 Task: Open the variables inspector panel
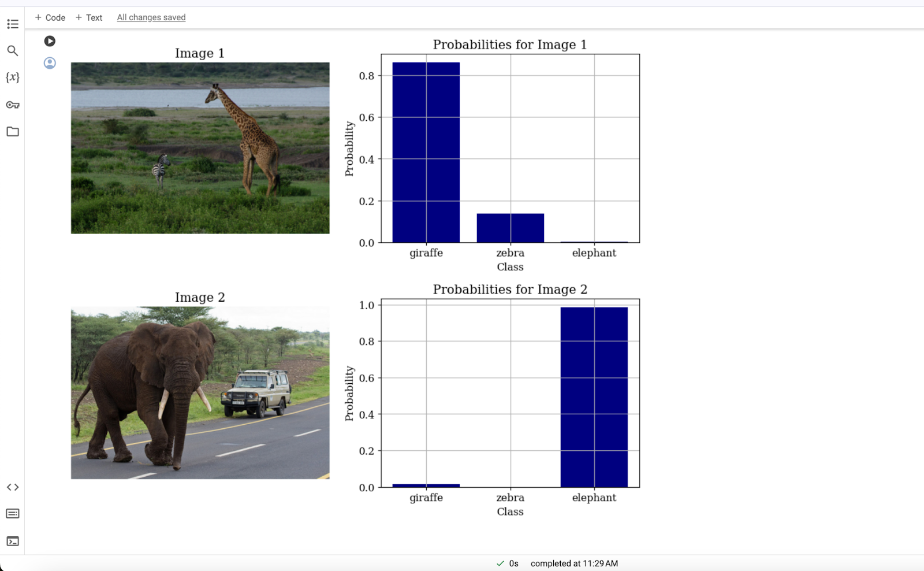[13, 77]
